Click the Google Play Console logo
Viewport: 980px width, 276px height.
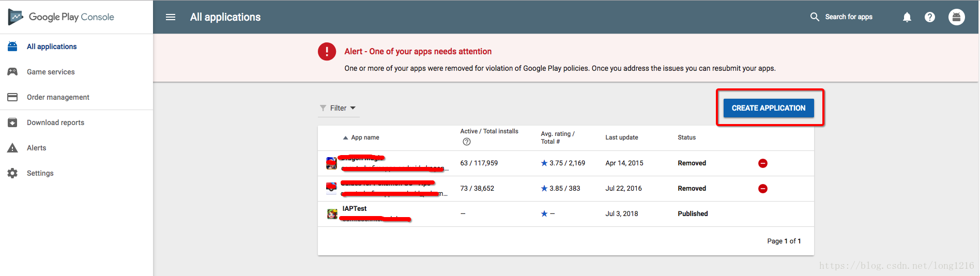(x=61, y=17)
